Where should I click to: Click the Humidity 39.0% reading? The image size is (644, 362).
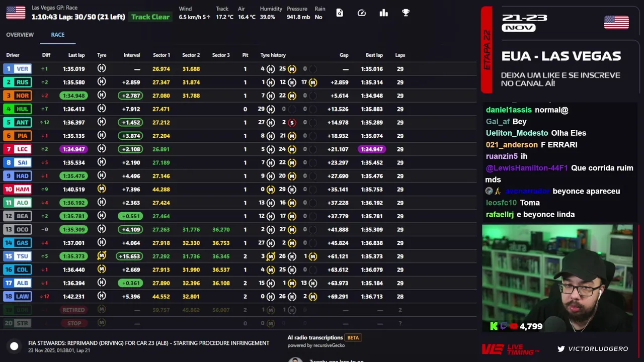click(271, 13)
